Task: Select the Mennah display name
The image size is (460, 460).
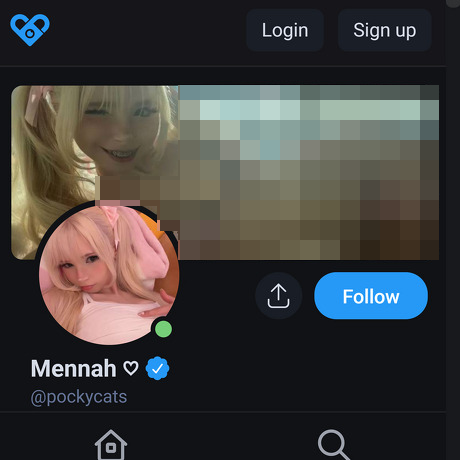Action: (x=74, y=368)
